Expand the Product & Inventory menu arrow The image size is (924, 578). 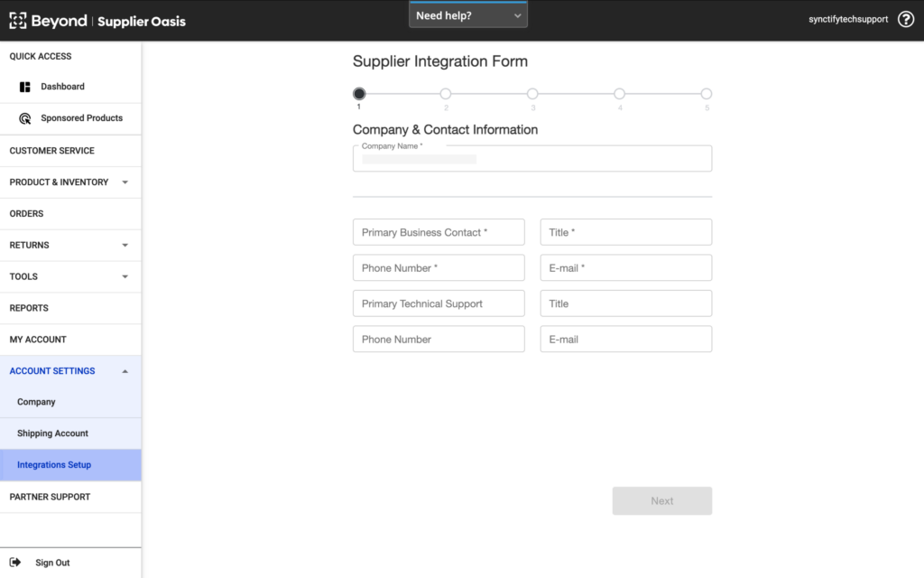(x=125, y=182)
